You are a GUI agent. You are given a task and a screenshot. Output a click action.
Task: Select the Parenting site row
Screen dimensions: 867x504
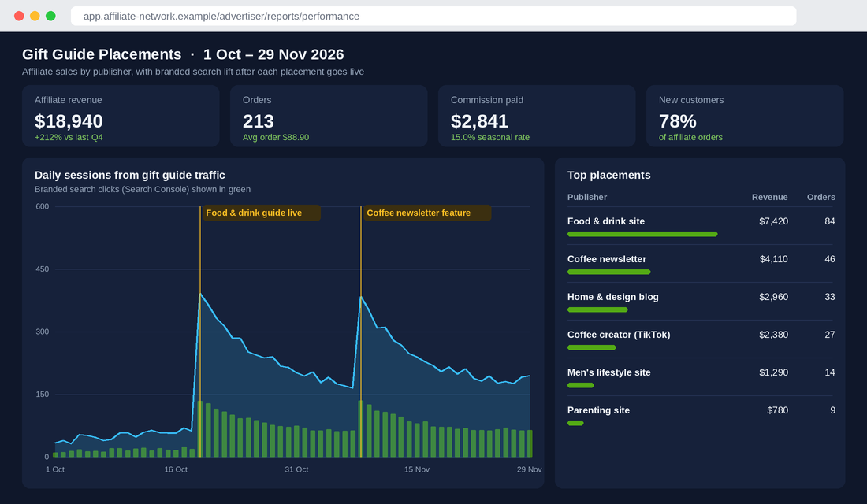point(700,415)
